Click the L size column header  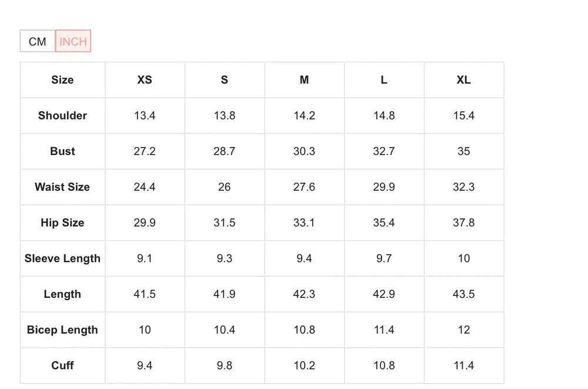[x=384, y=80]
